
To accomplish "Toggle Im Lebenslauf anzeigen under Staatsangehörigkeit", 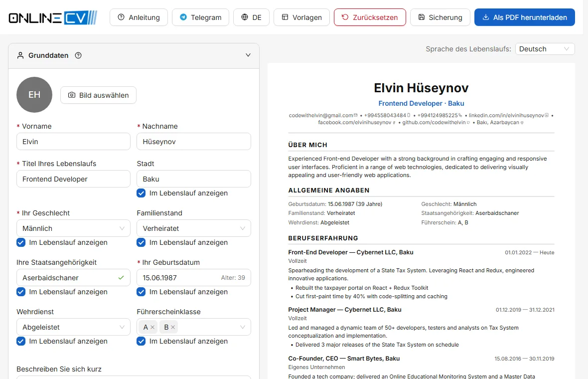I will (x=21, y=292).
